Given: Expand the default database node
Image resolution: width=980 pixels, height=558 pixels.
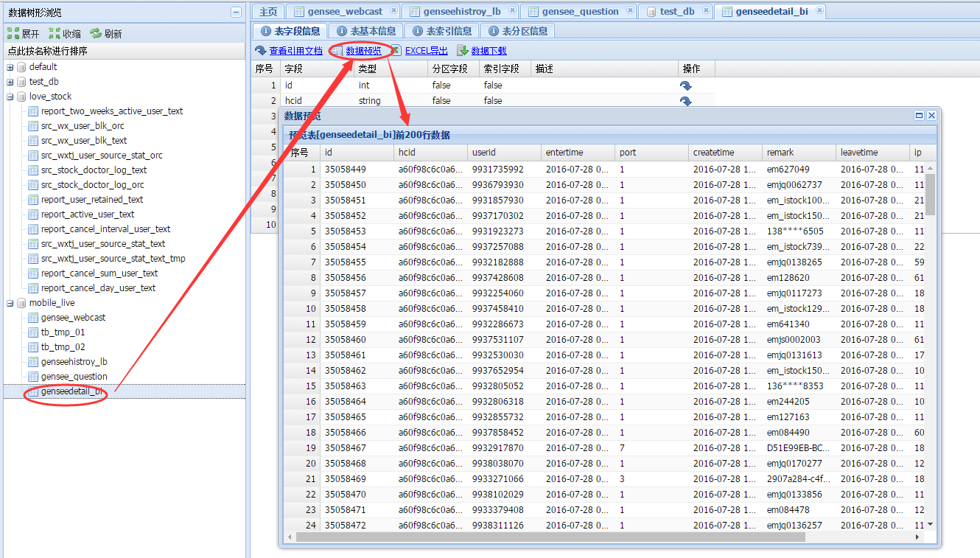Looking at the screenshot, I should click(x=10, y=67).
